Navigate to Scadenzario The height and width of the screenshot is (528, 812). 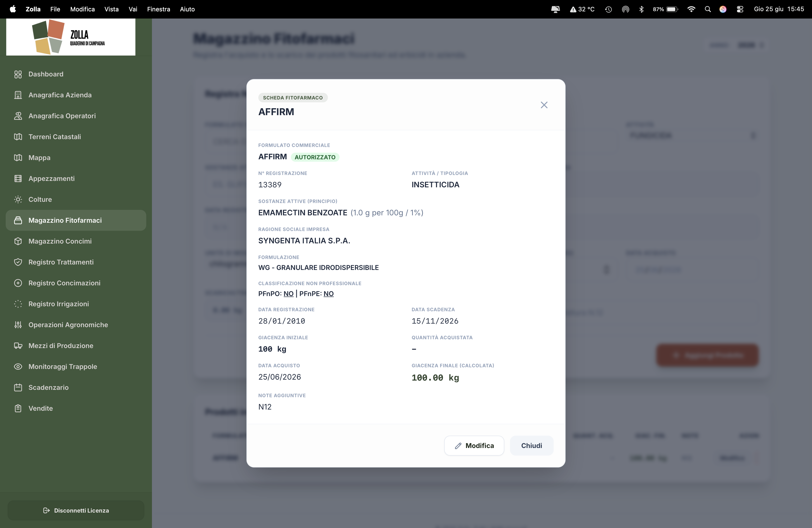[x=76, y=387]
